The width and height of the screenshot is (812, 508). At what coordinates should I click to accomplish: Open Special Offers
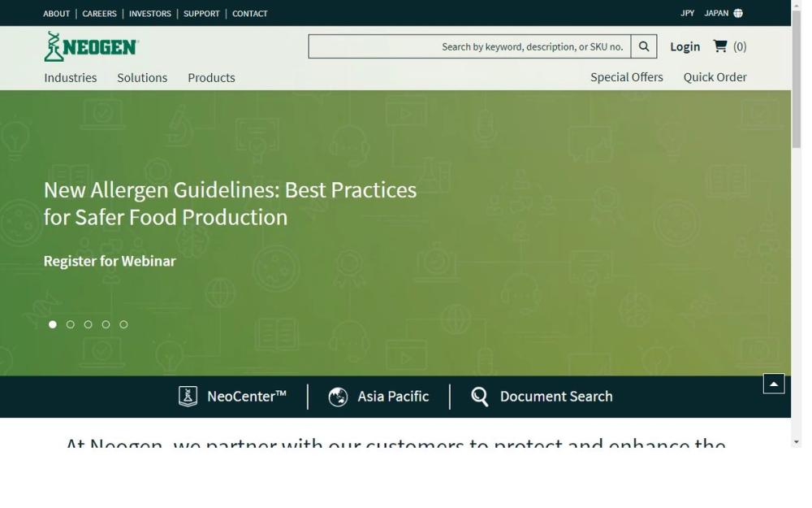(627, 77)
